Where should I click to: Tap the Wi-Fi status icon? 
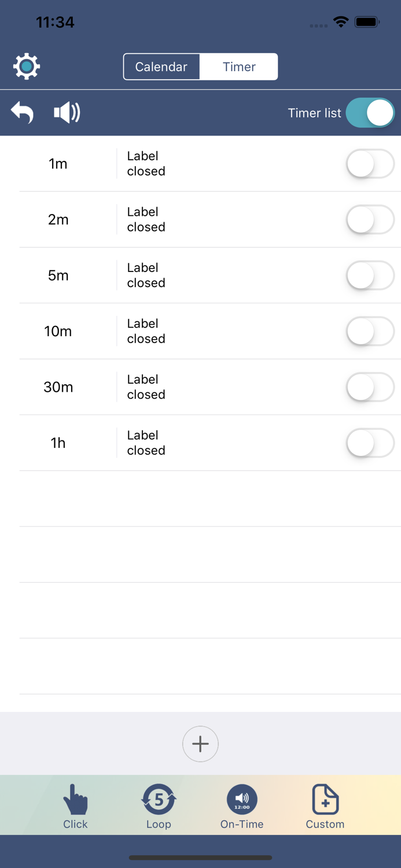tap(340, 21)
